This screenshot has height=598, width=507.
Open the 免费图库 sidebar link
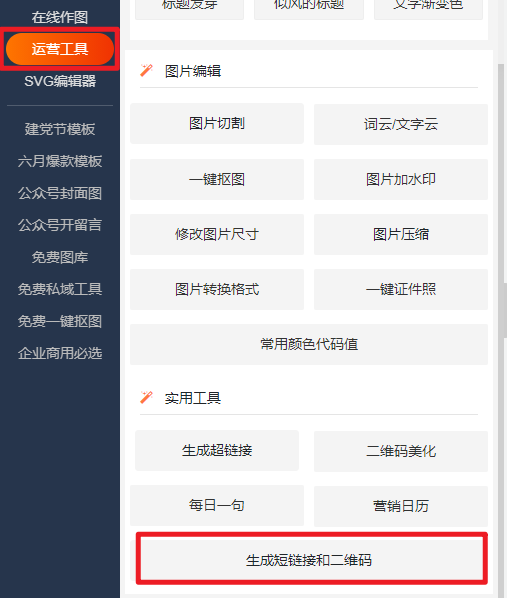(60, 257)
